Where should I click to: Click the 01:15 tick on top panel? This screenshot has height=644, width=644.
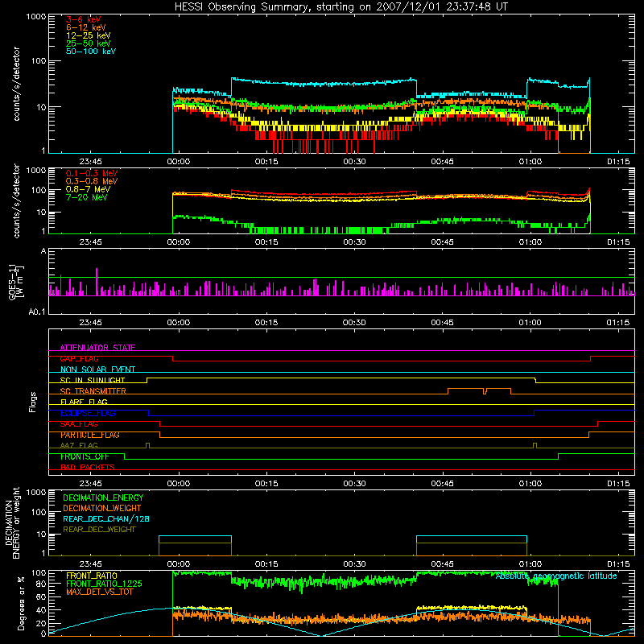tap(618, 162)
